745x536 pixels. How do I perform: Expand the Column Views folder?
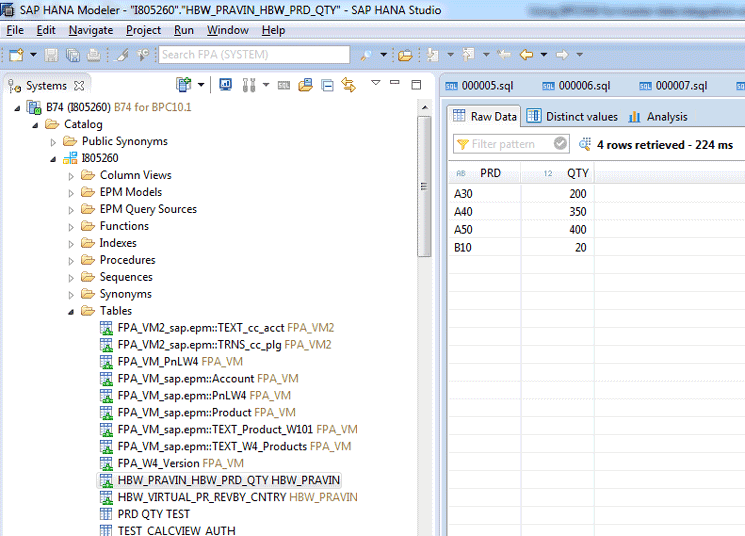coord(72,175)
